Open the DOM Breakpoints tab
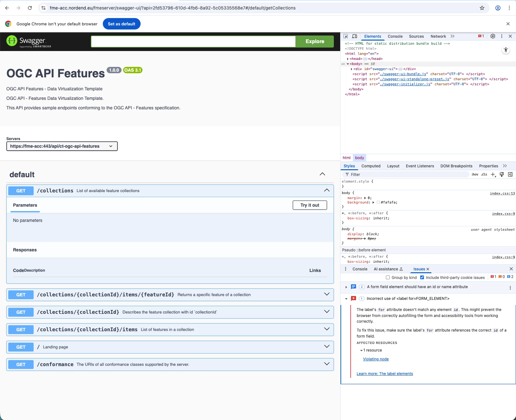This screenshot has height=420, width=516. 456,166
